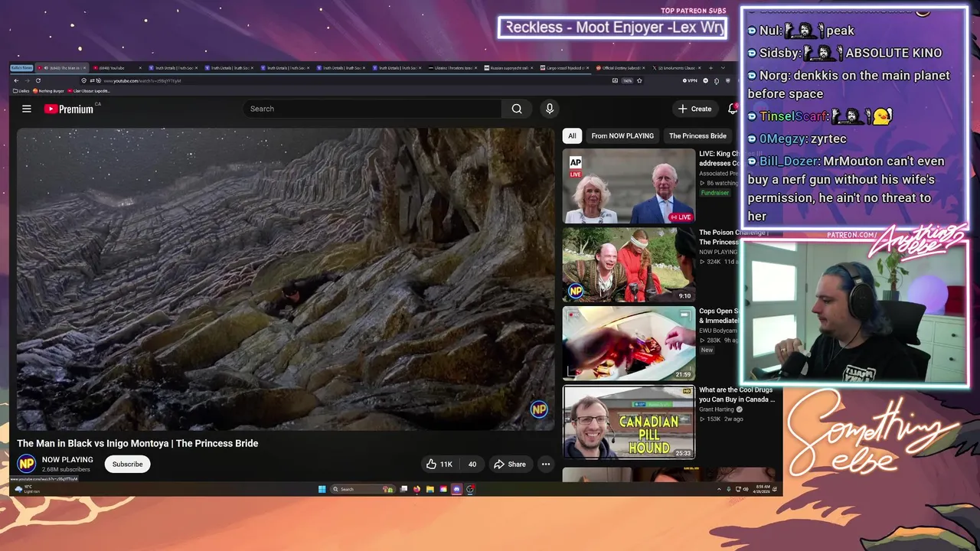Click the magnifier search button
Image resolution: width=980 pixels, height=551 pixels.
tap(517, 109)
